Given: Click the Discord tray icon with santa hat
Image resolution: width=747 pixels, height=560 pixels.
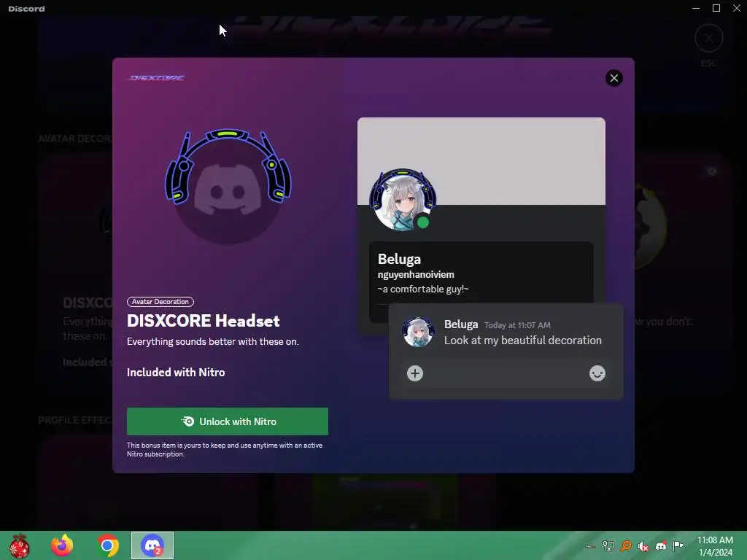Looking at the screenshot, I should [661, 545].
